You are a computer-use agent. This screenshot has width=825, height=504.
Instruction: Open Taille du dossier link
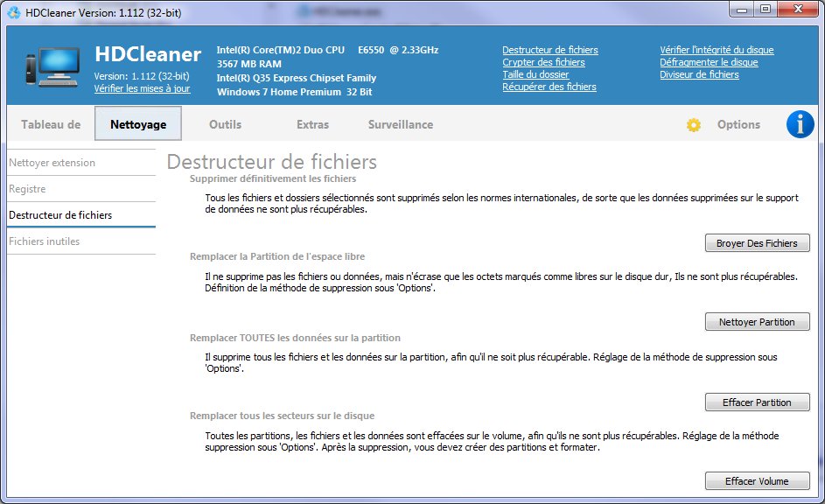535,74
